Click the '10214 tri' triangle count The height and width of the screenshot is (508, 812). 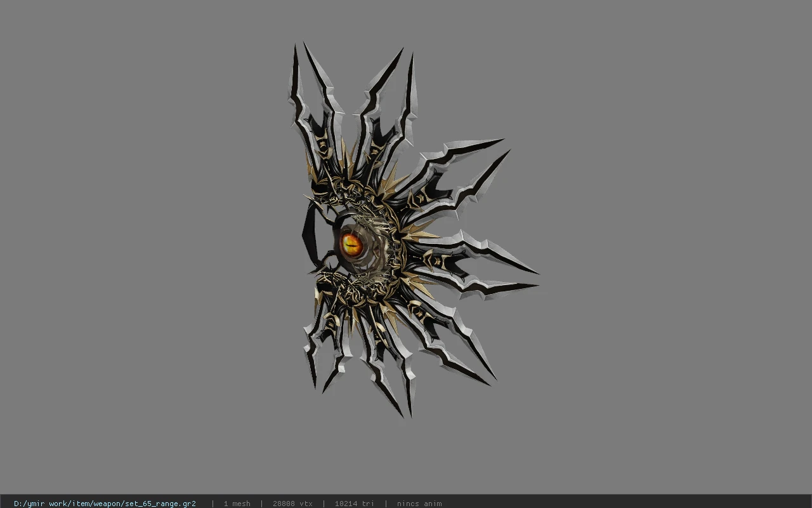(x=354, y=504)
